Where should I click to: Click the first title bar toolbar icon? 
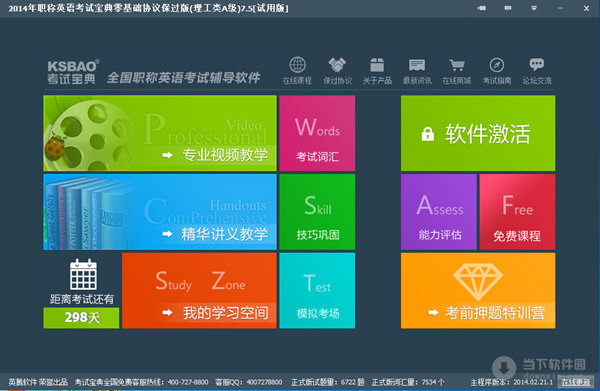point(482,8)
